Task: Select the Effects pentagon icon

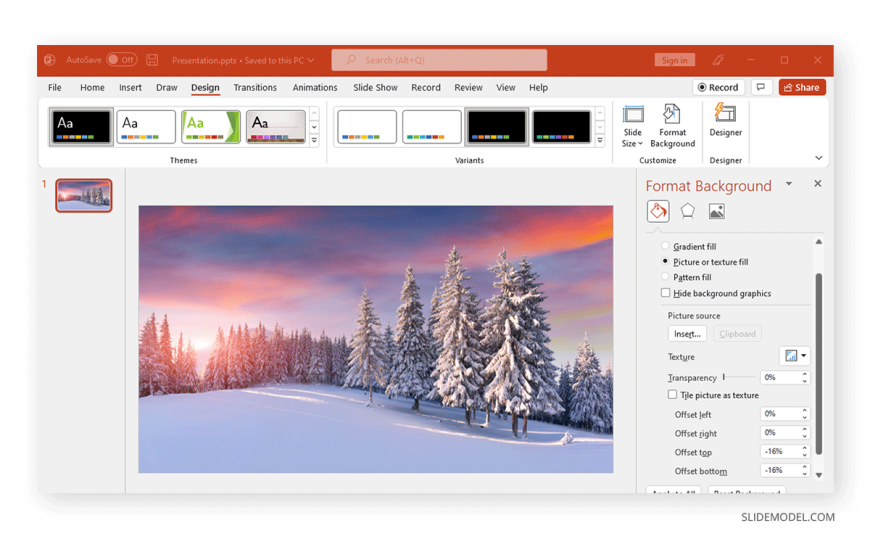Action: pos(687,211)
